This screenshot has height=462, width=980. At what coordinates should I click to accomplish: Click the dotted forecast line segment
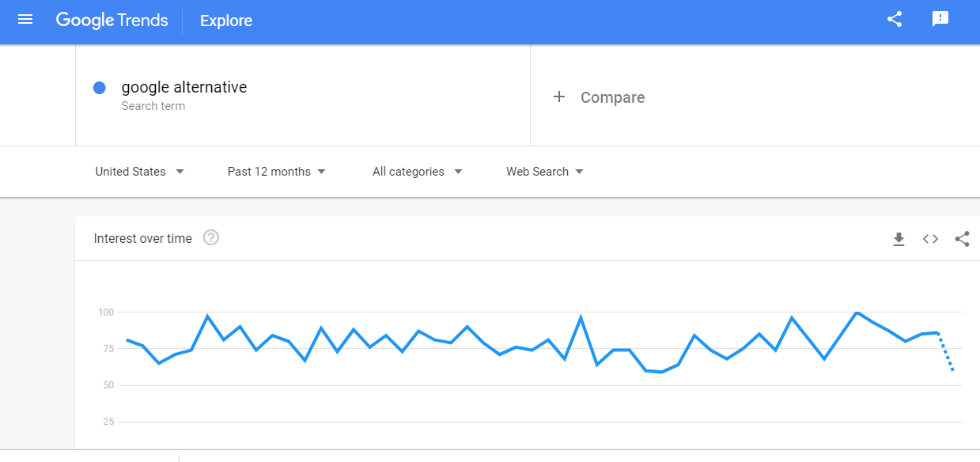(x=945, y=351)
